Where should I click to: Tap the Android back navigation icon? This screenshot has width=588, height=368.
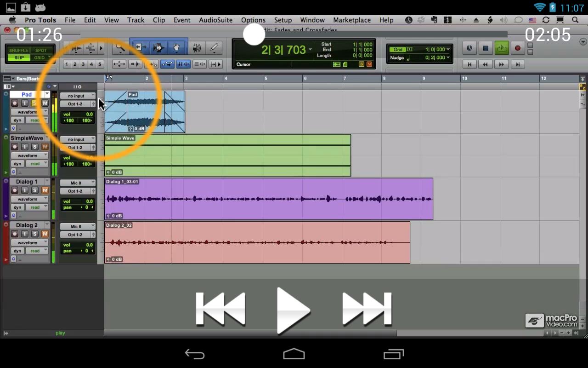pos(195,354)
